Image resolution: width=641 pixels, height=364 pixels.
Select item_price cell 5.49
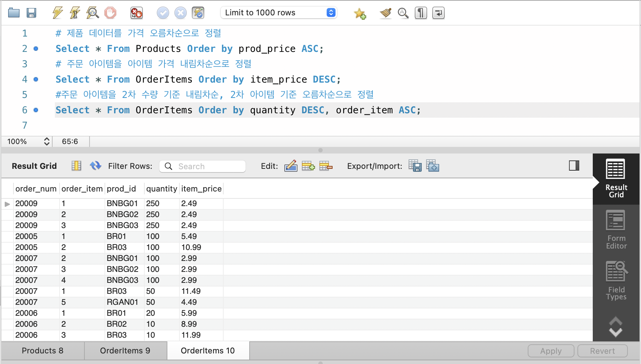201,236
